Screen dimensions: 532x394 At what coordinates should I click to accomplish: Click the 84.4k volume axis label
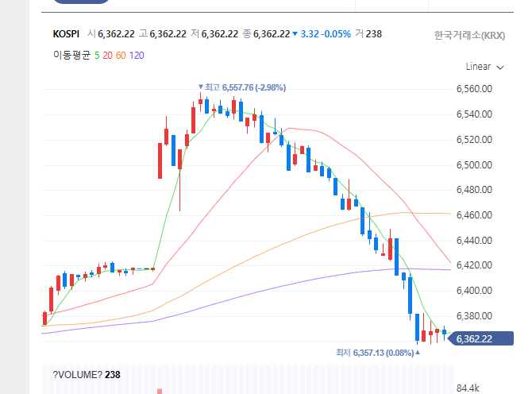pyautogui.click(x=468, y=388)
